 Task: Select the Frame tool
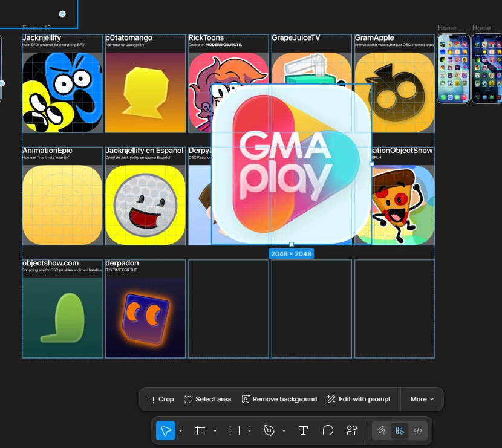point(200,430)
